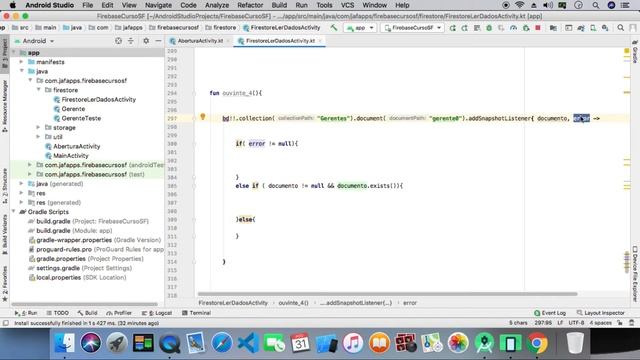Open the Build menu

pos(279,5)
